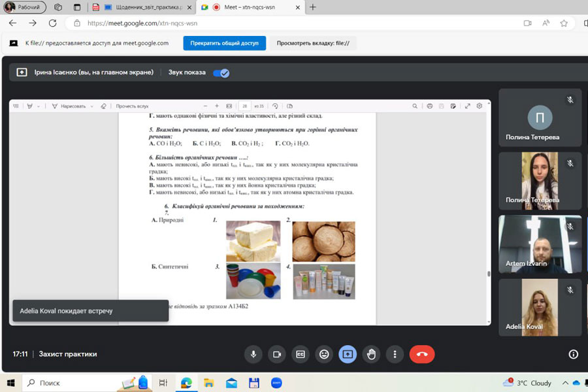The image size is (588, 392).
Task: Open the Mail app on the taskbar
Action: click(x=231, y=383)
